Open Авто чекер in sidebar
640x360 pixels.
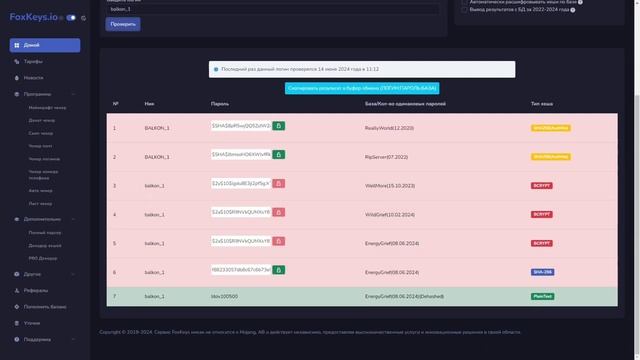[x=40, y=191]
